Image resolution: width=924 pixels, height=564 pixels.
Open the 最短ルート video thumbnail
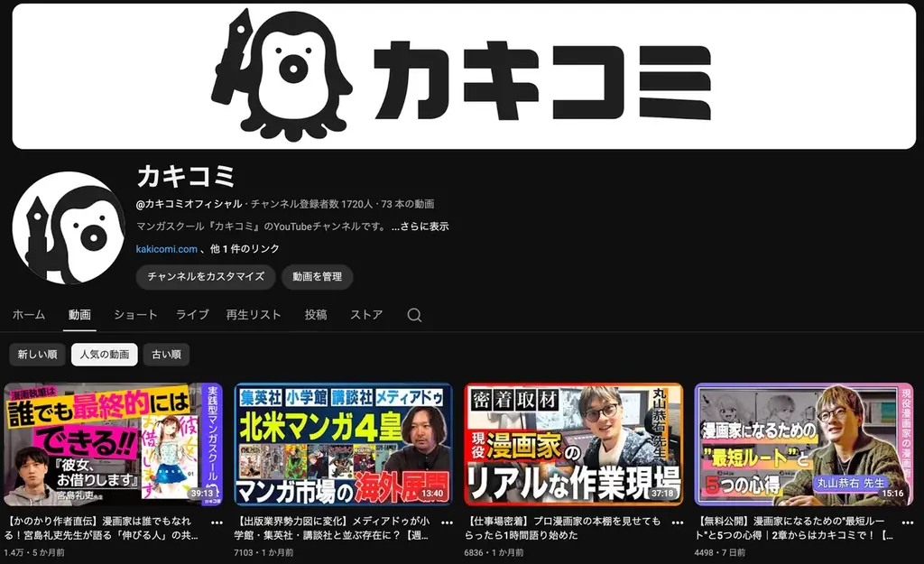804,444
